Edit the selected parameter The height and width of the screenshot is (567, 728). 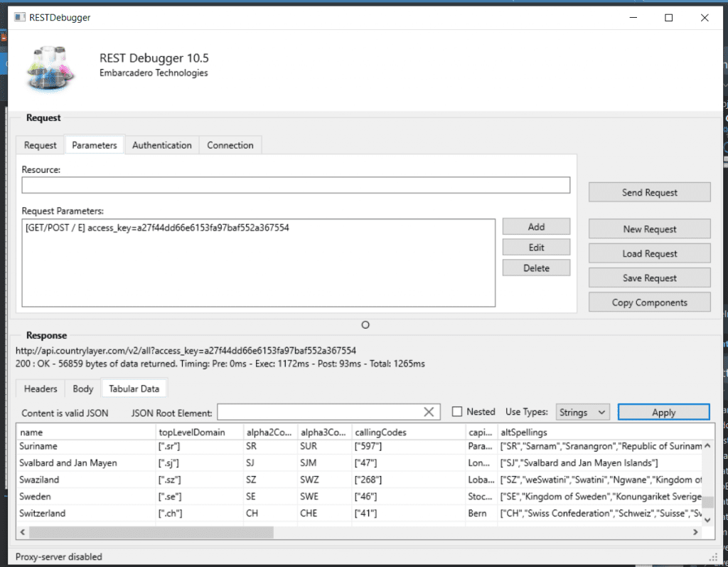click(x=536, y=248)
